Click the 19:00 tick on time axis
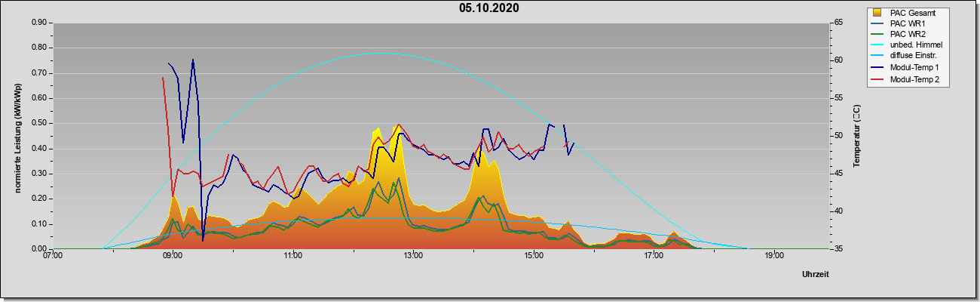 (x=774, y=256)
